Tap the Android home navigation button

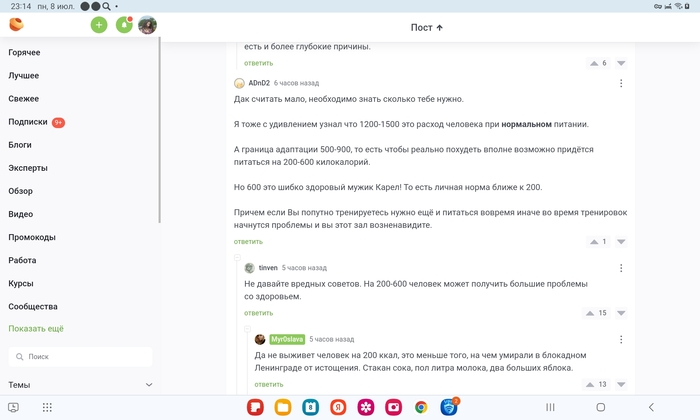pyautogui.click(x=601, y=408)
